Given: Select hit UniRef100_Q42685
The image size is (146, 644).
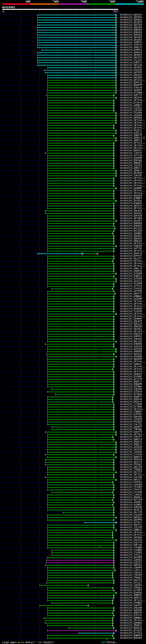Looking at the screenshot, I should (131, 77).
